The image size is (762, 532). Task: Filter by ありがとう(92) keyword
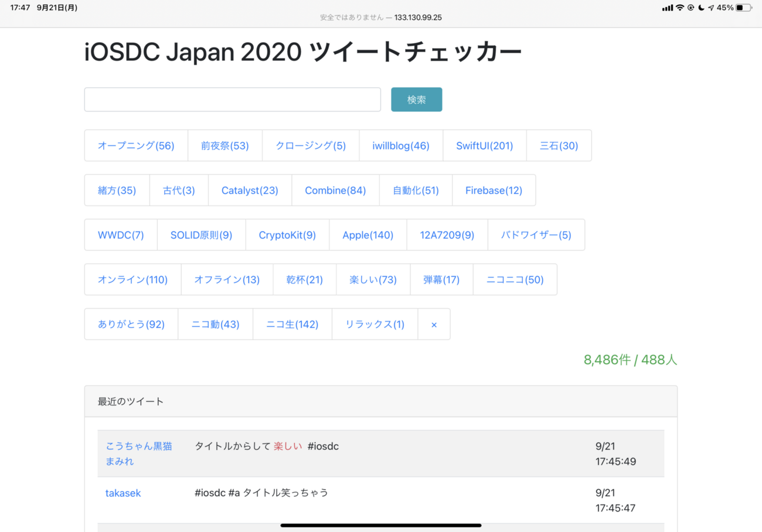point(131,325)
